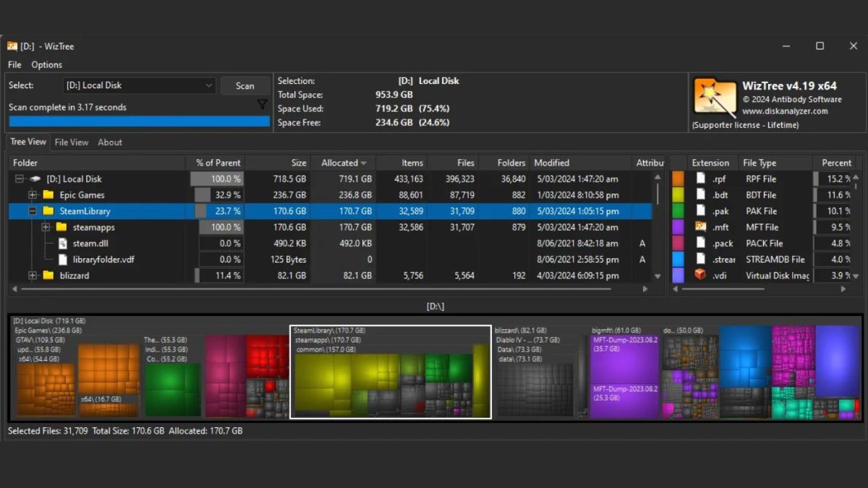Expand the Epic Games folder node
Screen dimensions: 868x488
(33, 195)
